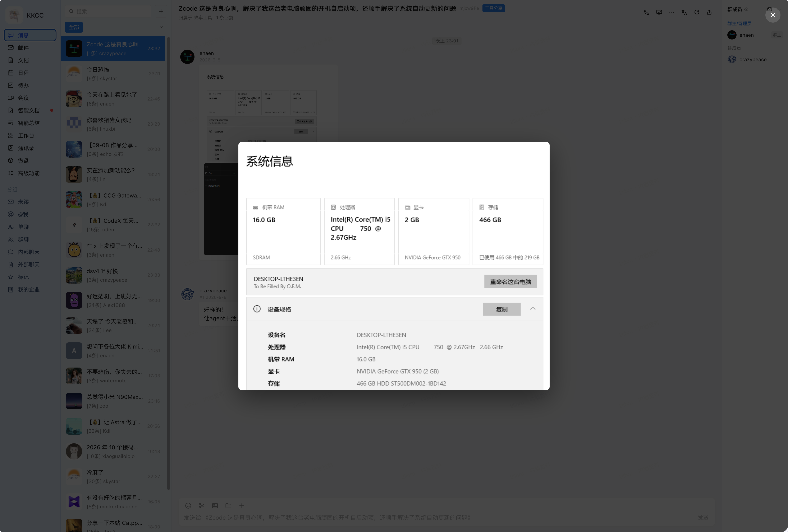Click the plus button beside search
This screenshot has height=532, width=788.
pyautogui.click(x=161, y=11)
